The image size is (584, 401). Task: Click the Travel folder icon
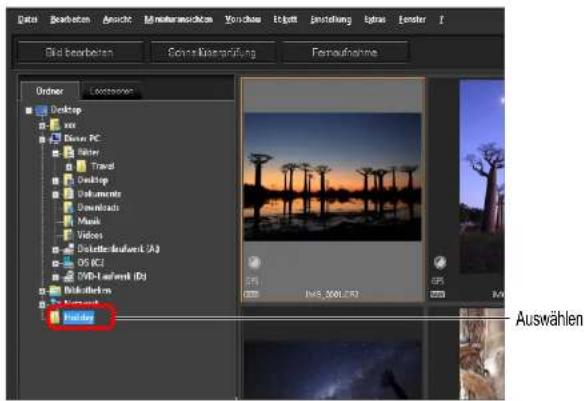point(81,166)
